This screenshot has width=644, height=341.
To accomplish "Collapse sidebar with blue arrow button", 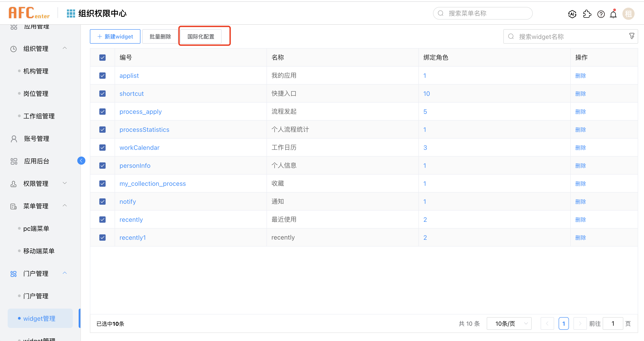I will pos(81,161).
